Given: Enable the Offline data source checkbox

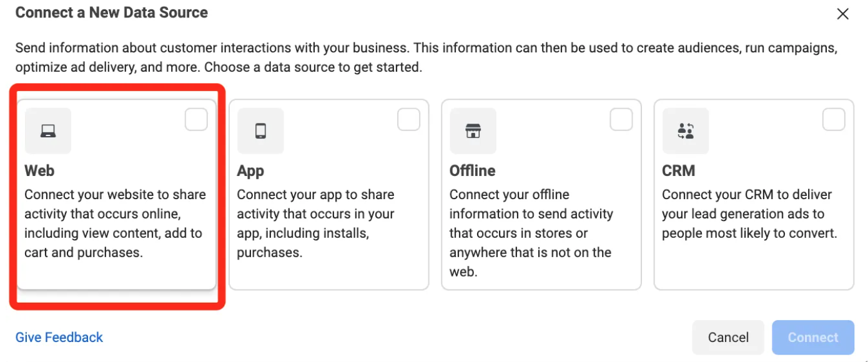Looking at the screenshot, I should (621, 119).
